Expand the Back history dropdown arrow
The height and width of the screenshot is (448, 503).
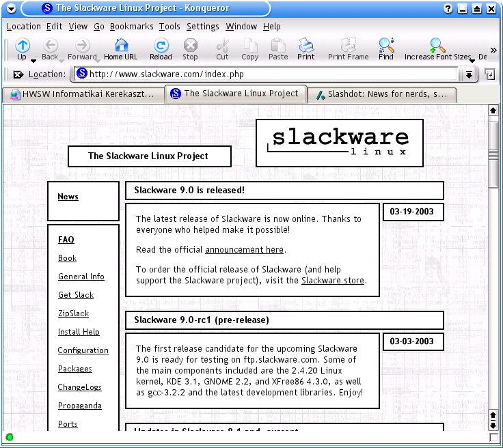pyautogui.click(x=62, y=59)
